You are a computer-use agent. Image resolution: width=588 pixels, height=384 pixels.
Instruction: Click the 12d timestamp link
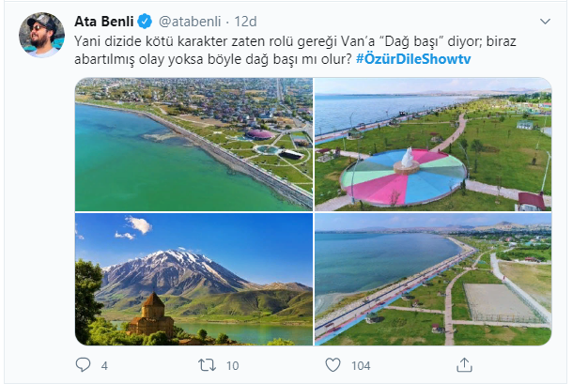[245, 22]
